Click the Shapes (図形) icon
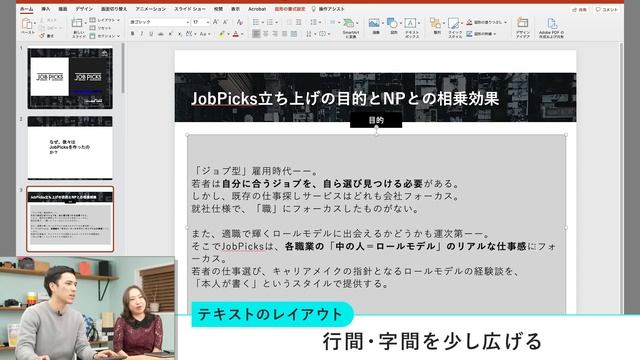This screenshot has height=360, width=640. [x=392, y=23]
